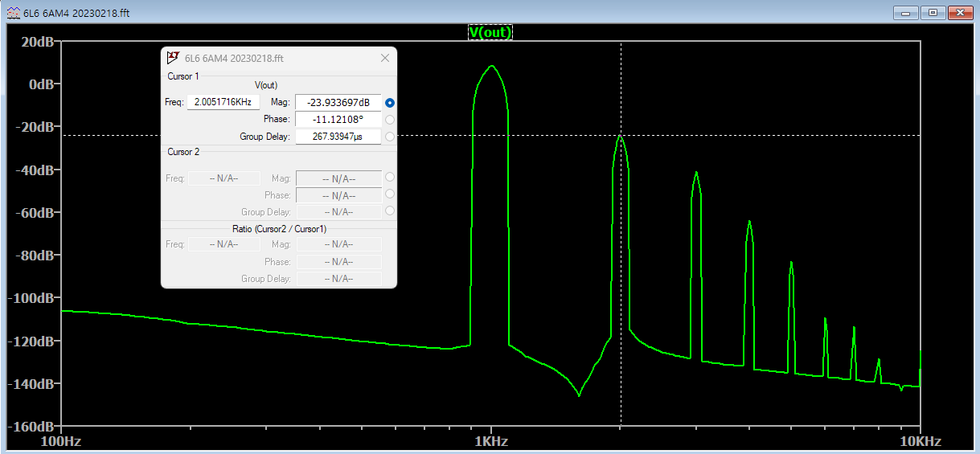980x454 pixels.
Task: Select Cursor 1 Phase radio button
Action: click(x=390, y=120)
